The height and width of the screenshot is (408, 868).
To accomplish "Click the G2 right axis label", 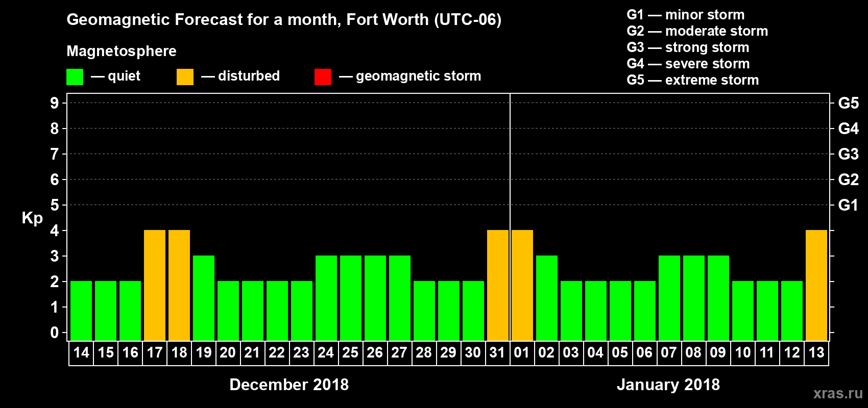I will [x=849, y=180].
